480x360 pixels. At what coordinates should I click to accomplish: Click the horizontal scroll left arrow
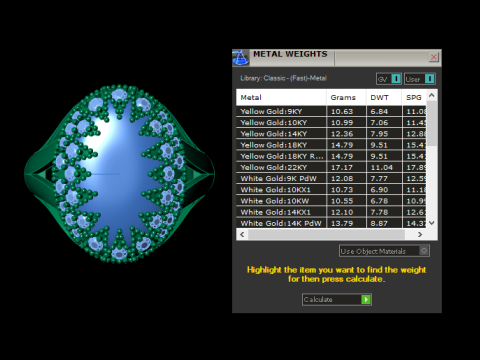pos(242,234)
